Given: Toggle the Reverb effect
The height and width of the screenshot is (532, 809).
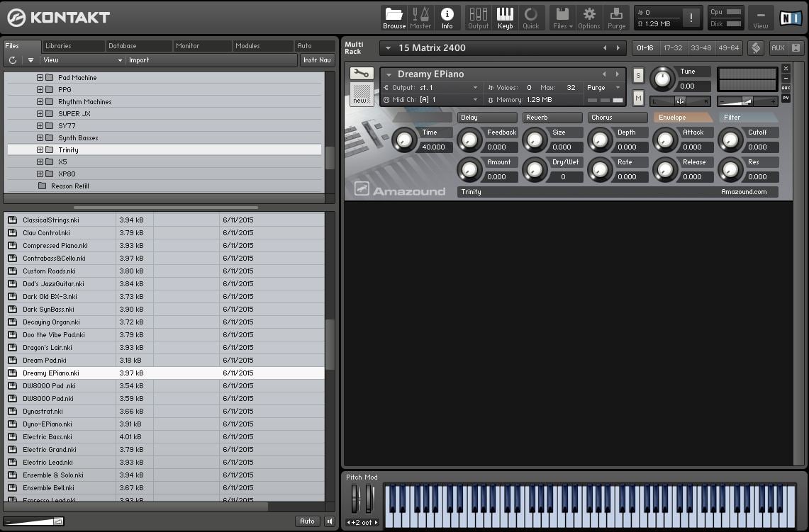Looking at the screenshot, I should click(552, 118).
